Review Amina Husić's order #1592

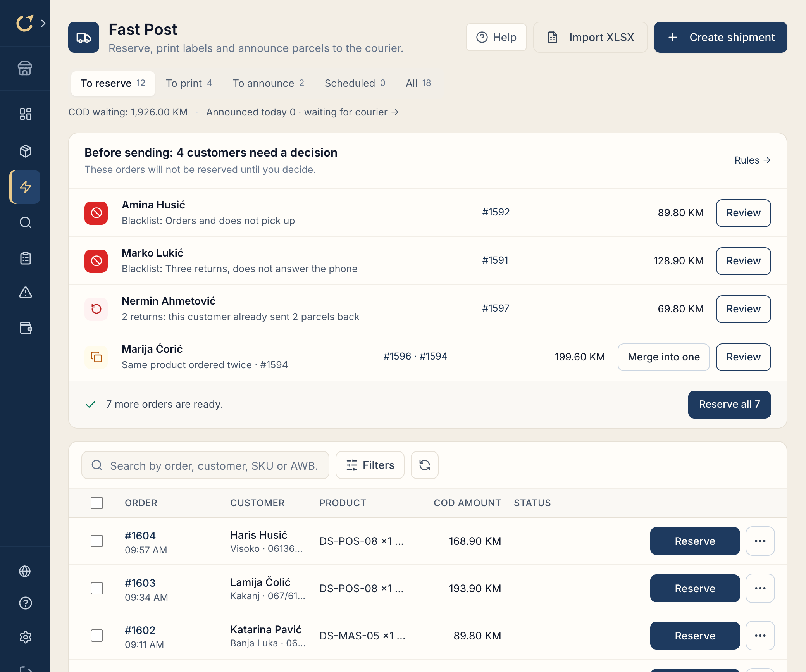[x=744, y=213]
